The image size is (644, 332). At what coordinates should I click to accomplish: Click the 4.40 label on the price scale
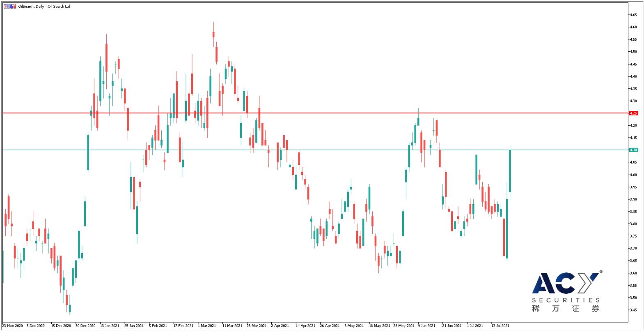point(633,76)
